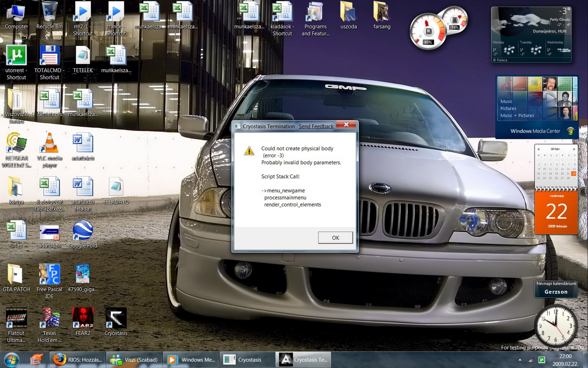Switch to Cryostasis taskbar button
Viewport: 588px width, 368px height.
246,360
